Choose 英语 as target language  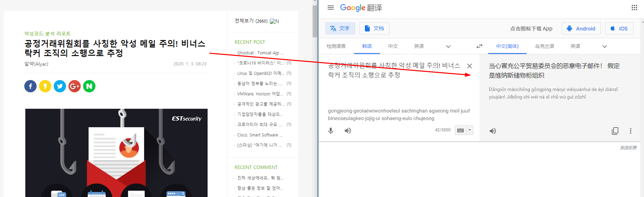[575, 46]
